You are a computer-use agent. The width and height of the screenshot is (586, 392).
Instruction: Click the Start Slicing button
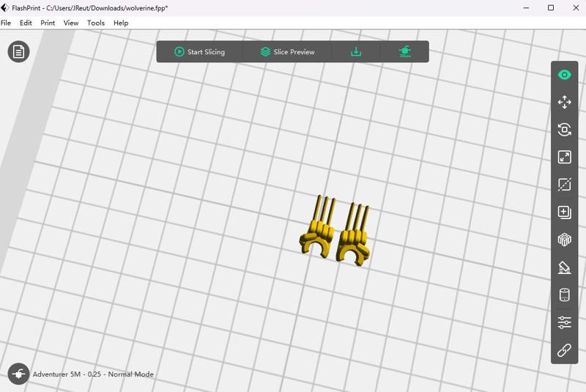[200, 52]
